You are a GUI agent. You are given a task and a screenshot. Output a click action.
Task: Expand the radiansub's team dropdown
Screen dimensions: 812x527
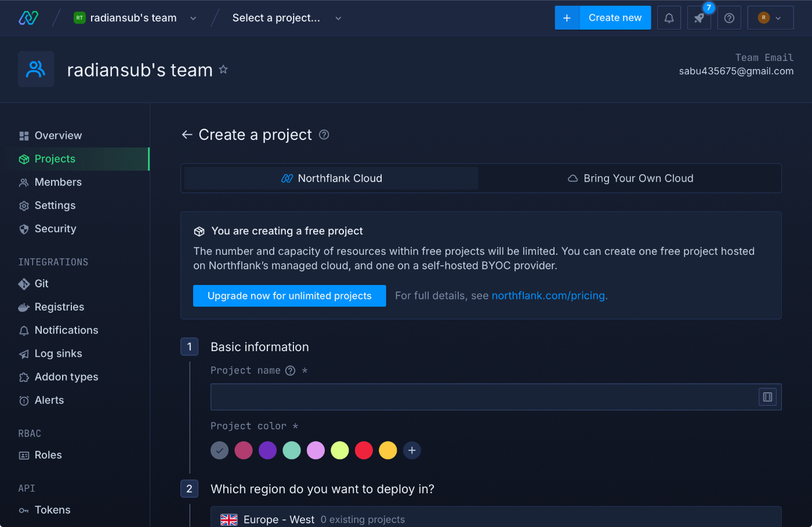[193, 18]
